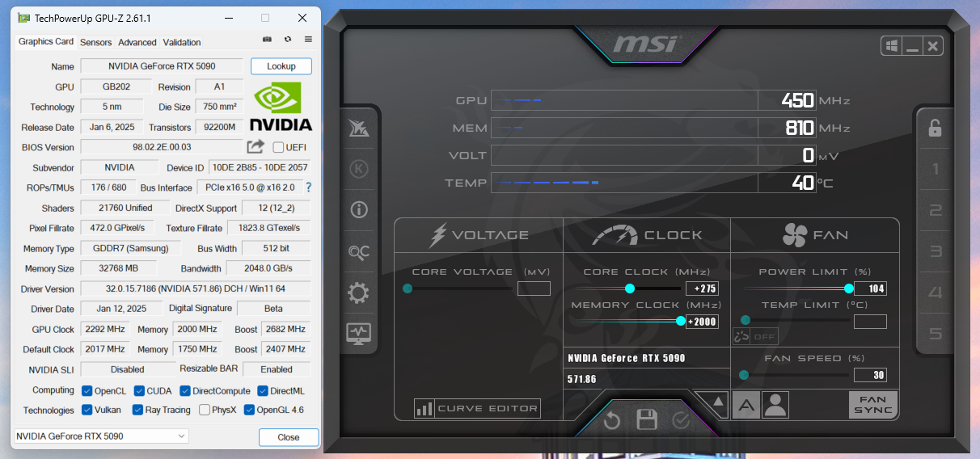Open Afterburner settings gear icon
Viewport: 980px width, 459px height.
pyautogui.click(x=358, y=293)
